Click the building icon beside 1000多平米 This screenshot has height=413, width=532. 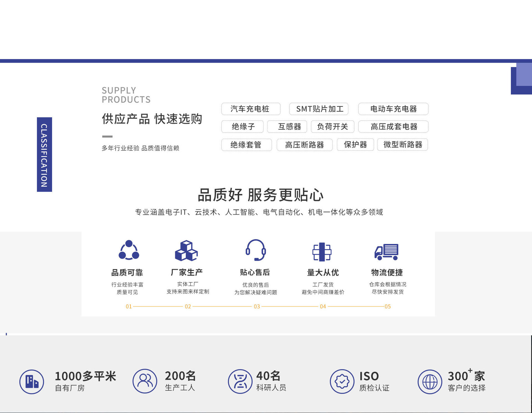(32, 382)
